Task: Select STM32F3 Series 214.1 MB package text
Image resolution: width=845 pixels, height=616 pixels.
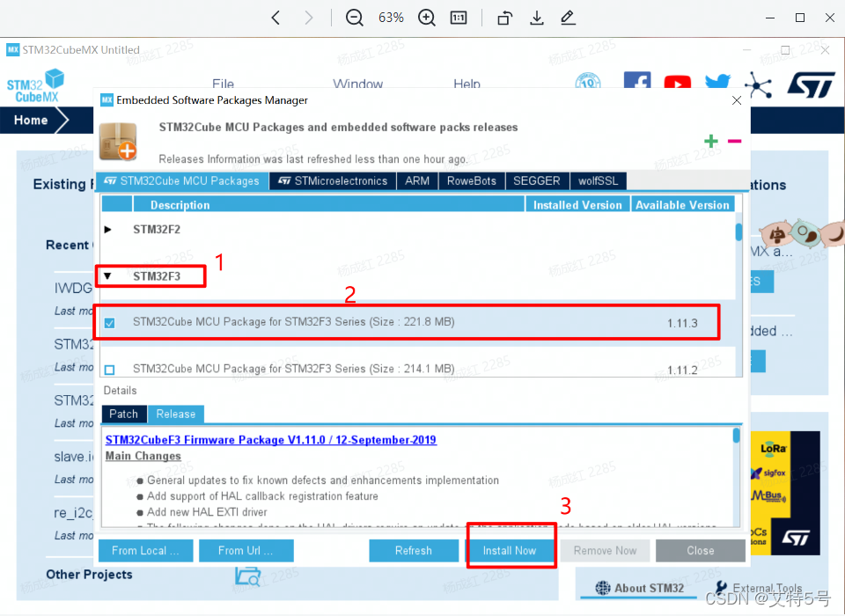Action: tap(294, 369)
